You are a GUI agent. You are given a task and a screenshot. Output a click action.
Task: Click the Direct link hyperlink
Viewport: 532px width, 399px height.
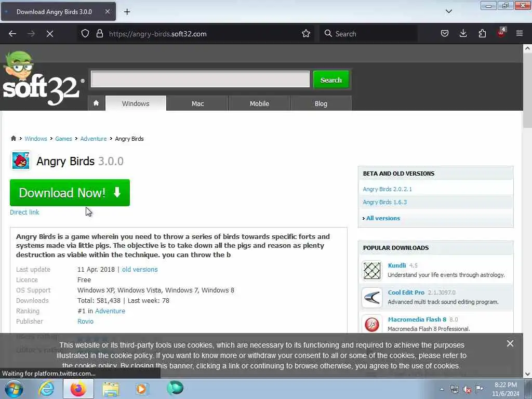point(24,212)
